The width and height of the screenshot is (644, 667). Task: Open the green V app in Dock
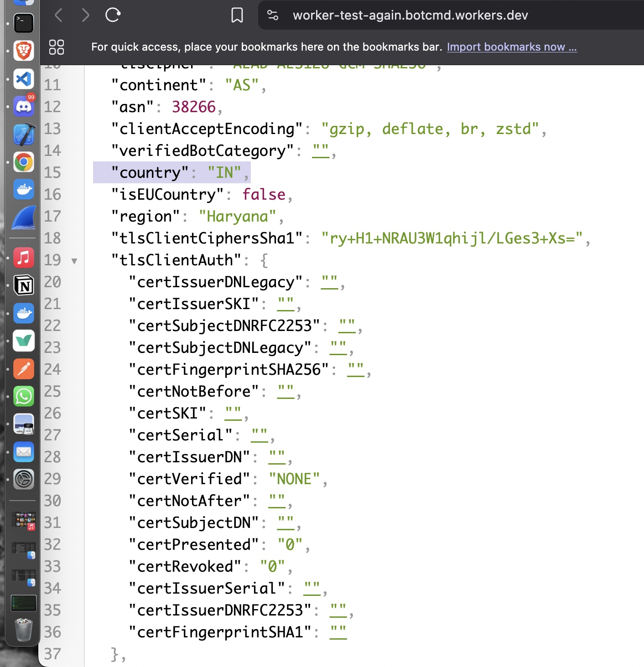(24, 341)
